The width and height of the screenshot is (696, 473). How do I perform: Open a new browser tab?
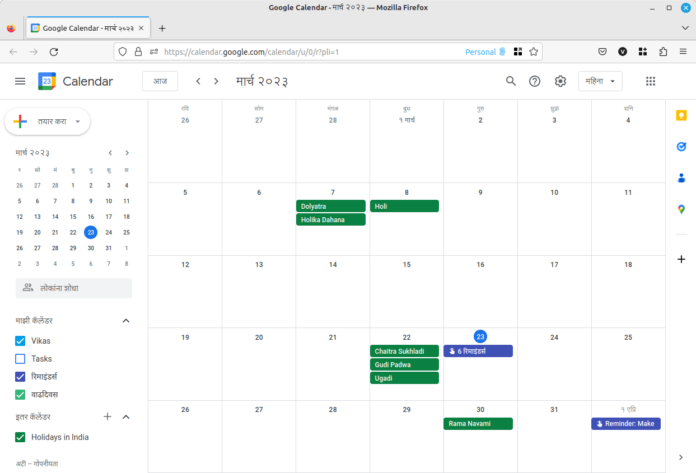pyautogui.click(x=162, y=28)
